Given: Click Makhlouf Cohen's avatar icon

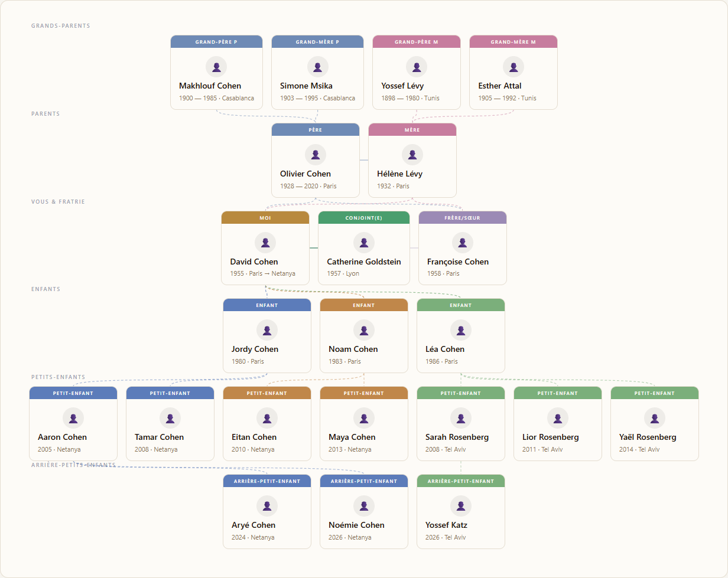Looking at the screenshot, I should (216, 67).
